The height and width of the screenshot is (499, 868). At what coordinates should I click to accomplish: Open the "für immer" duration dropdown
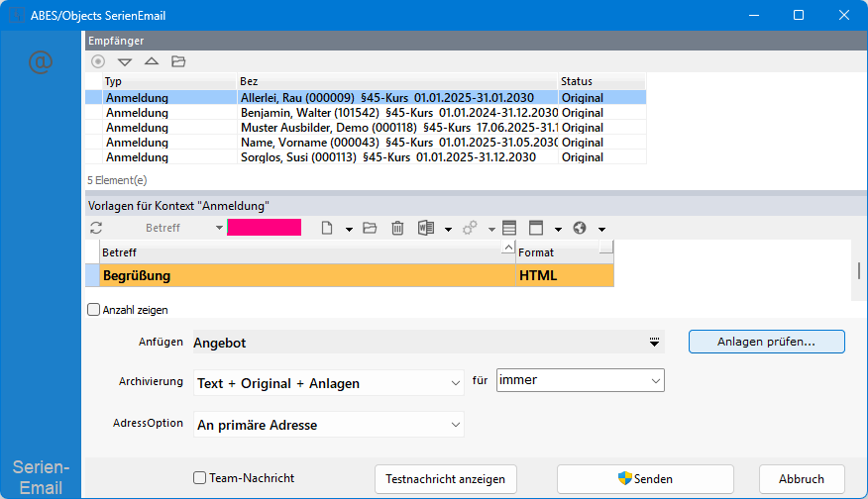655,380
